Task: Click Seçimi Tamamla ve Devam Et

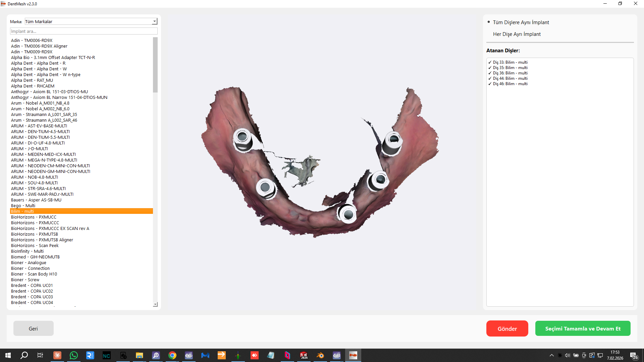Action: pyautogui.click(x=583, y=328)
